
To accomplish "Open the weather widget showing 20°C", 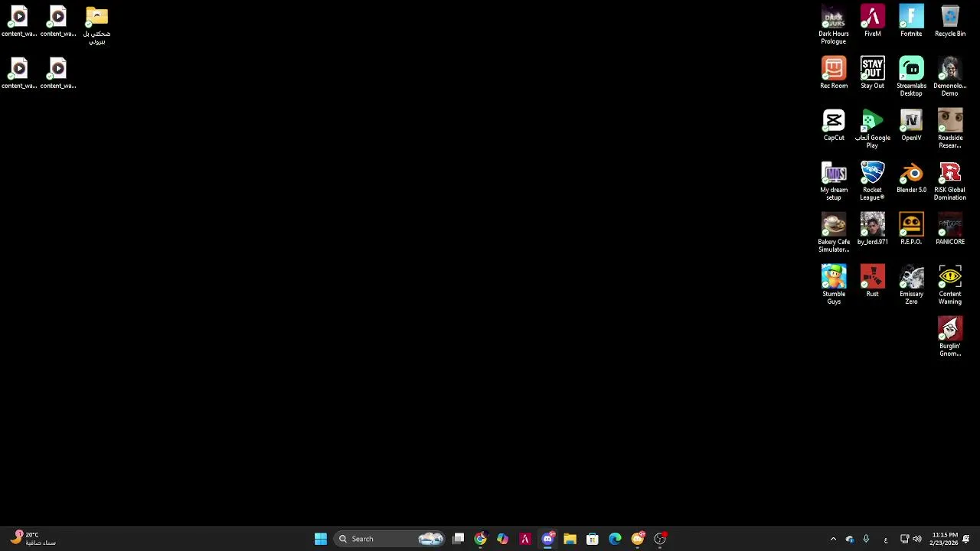I will (x=32, y=539).
